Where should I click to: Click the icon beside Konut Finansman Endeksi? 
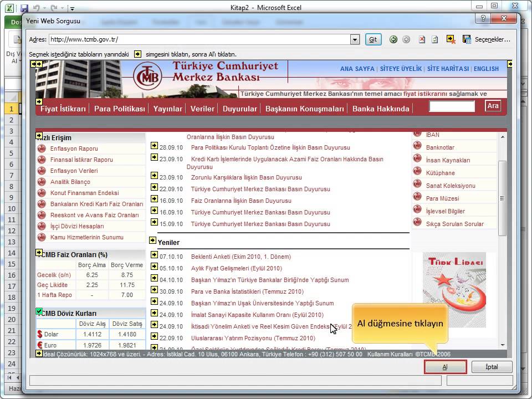pyautogui.click(x=42, y=192)
